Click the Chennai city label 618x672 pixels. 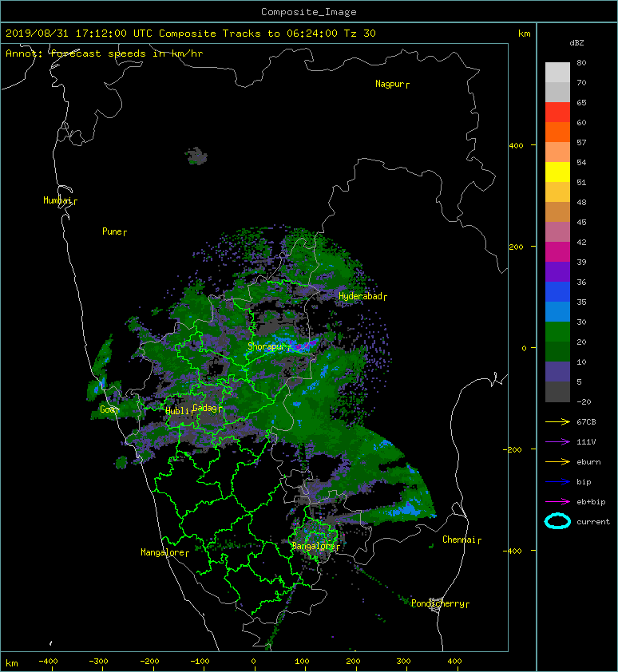coord(459,540)
